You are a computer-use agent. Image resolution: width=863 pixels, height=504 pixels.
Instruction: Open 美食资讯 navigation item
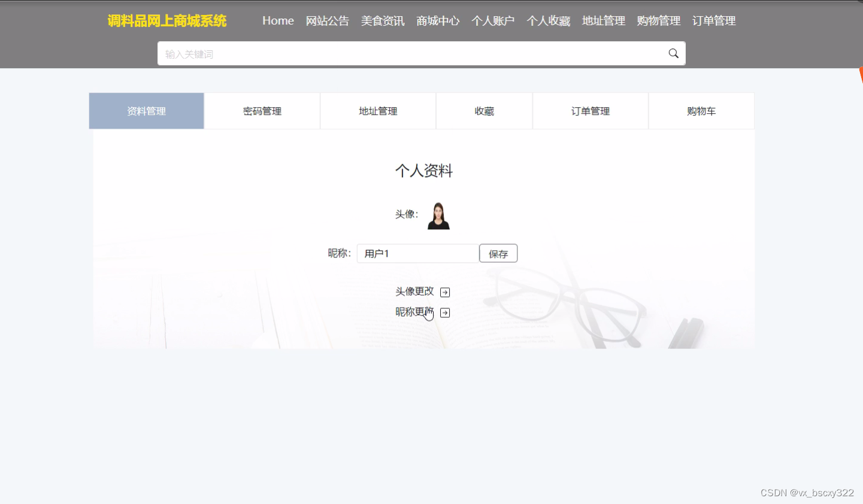(383, 20)
